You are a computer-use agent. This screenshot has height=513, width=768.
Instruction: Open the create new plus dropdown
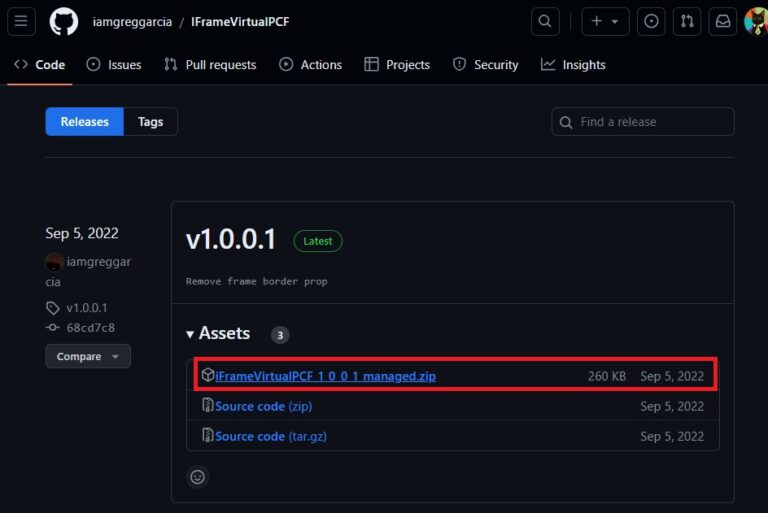[605, 21]
